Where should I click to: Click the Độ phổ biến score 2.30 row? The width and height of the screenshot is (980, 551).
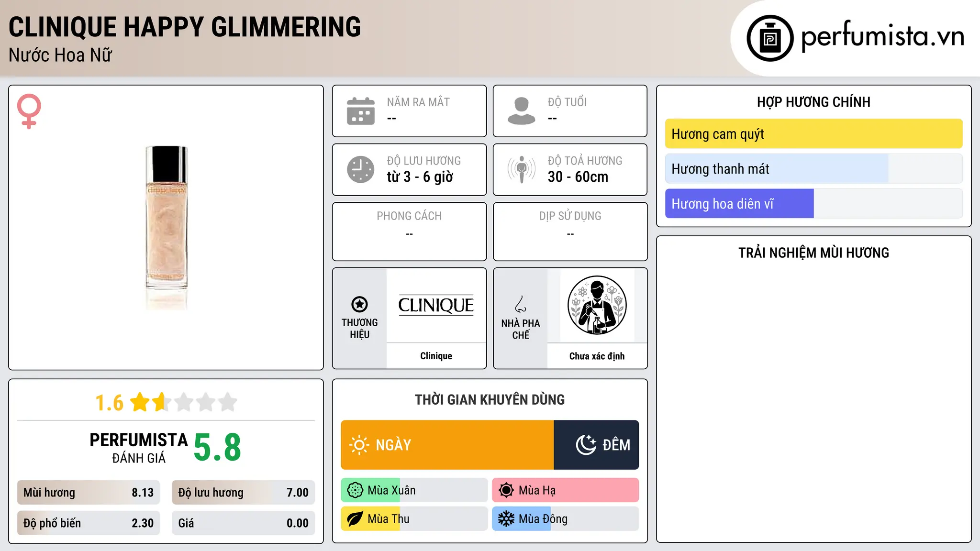click(x=89, y=523)
